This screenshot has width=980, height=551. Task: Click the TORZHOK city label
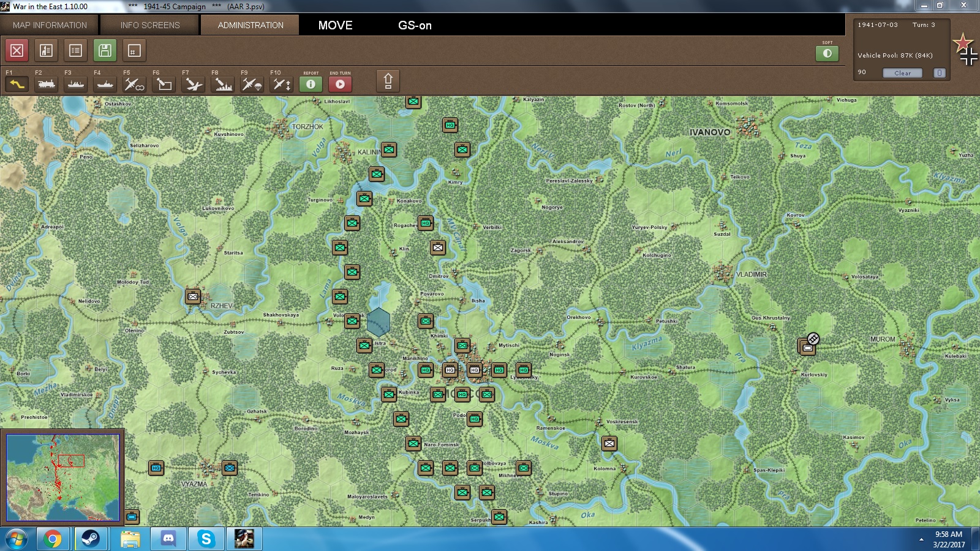pos(307,127)
